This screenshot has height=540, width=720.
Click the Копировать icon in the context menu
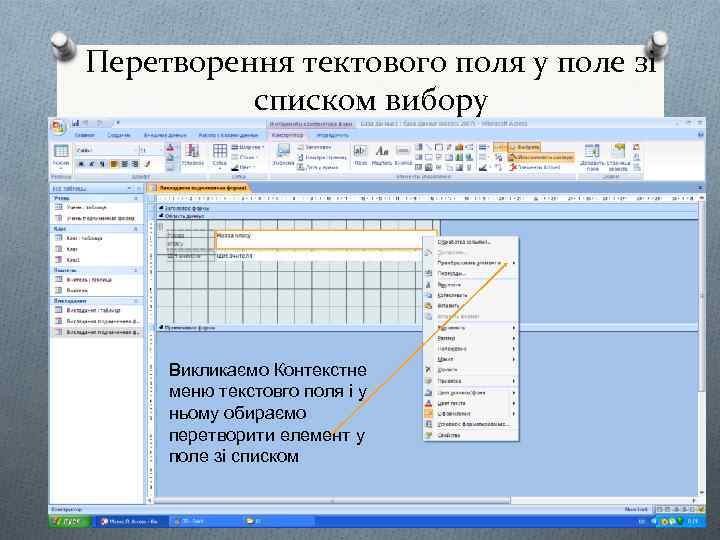428,295
